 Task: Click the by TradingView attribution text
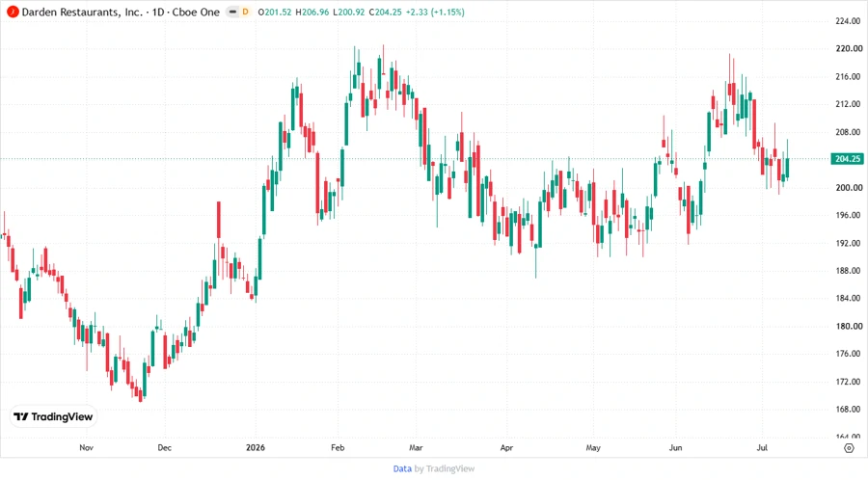pyautogui.click(x=445, y=468)
